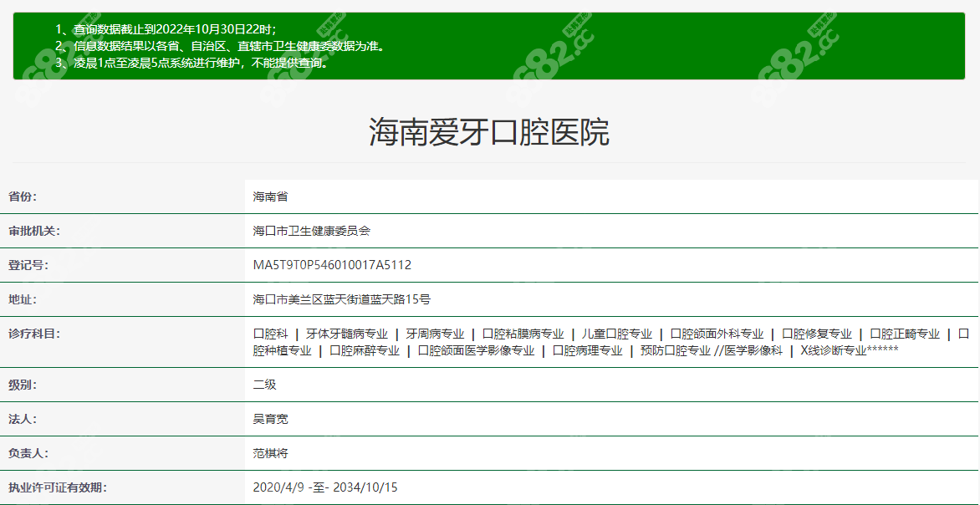Image resolution: width=980 pixels, height=505 pixels.
Task: Select the 地址 label
Action: tap(23, 299)
